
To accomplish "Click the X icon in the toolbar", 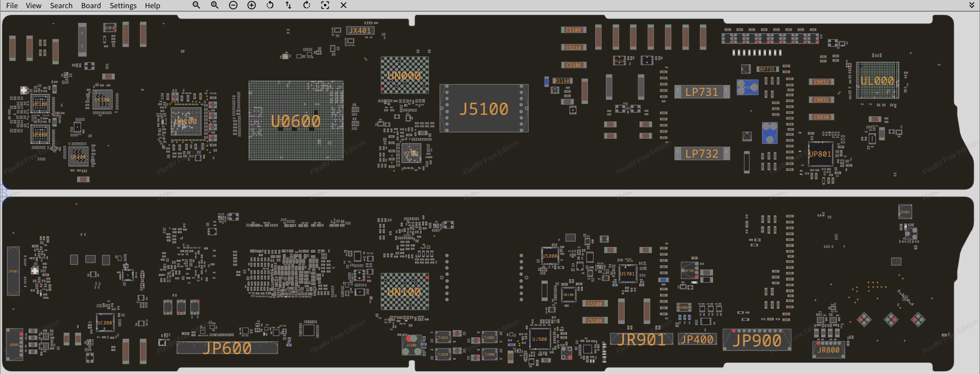I will (344, 5).
